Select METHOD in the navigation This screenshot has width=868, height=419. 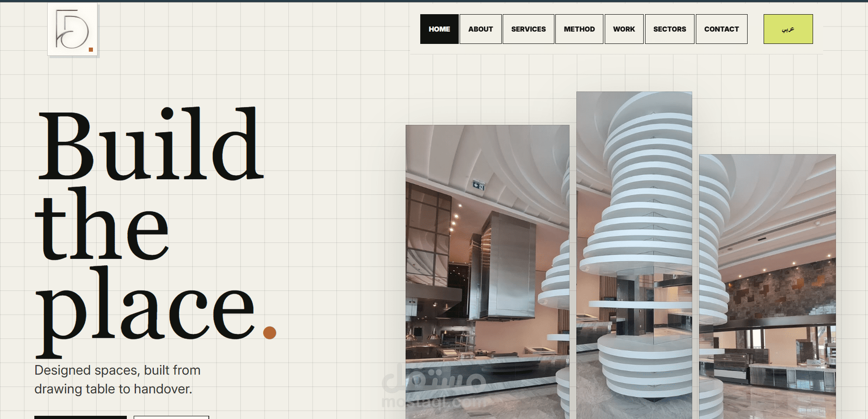point(579,29)
